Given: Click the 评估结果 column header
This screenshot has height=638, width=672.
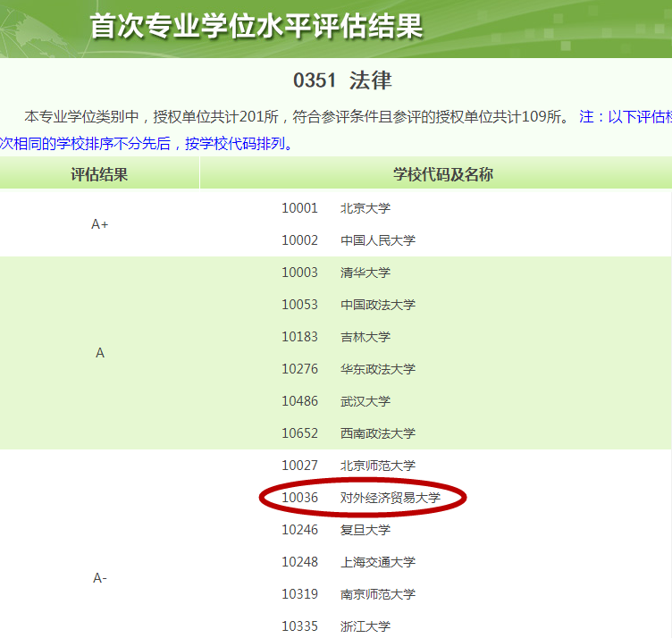Looking at the screenshot, I should coord(99,174).
